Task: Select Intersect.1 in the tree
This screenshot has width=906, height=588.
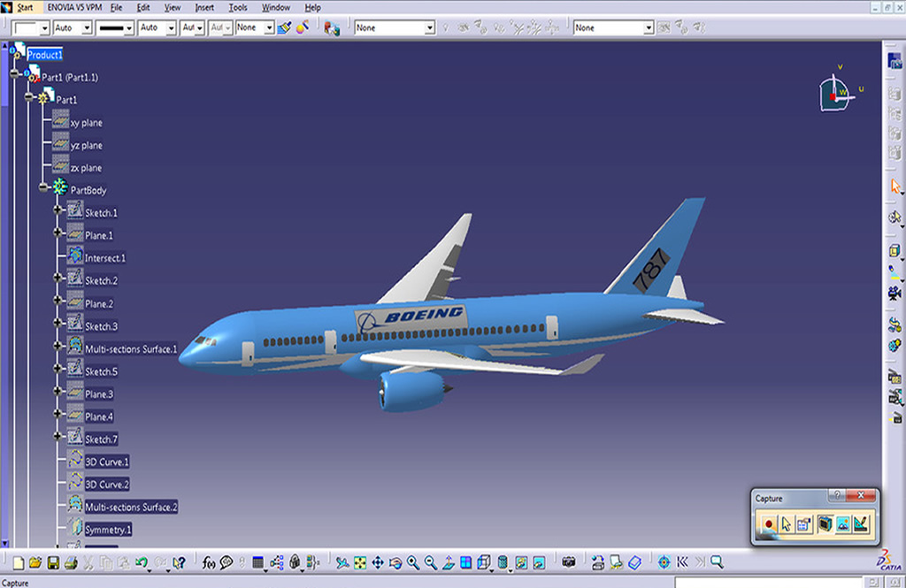Action: 104,258
